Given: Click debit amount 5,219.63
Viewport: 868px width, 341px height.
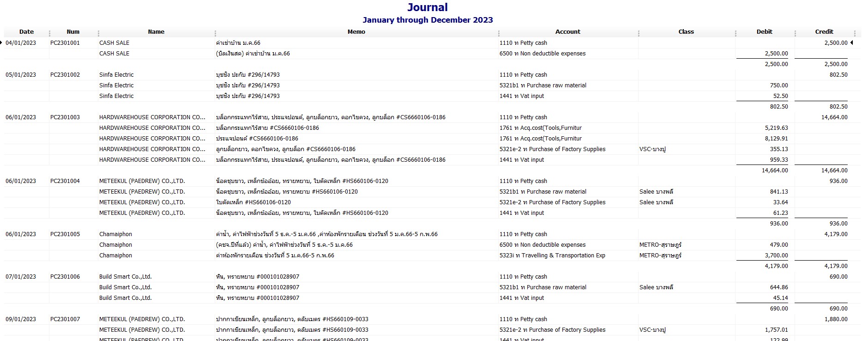Looking at the screenshot, I should coord(777,128).
